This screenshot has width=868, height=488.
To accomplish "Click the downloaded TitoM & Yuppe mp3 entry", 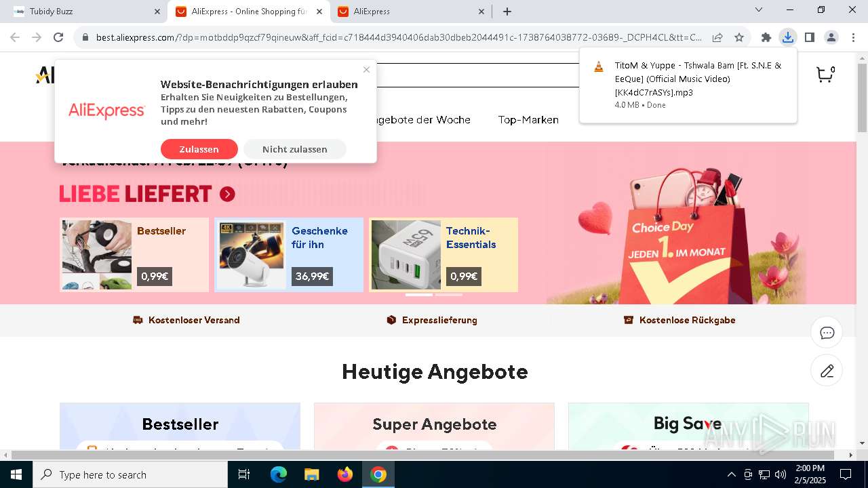I will [x=688, y=85].
